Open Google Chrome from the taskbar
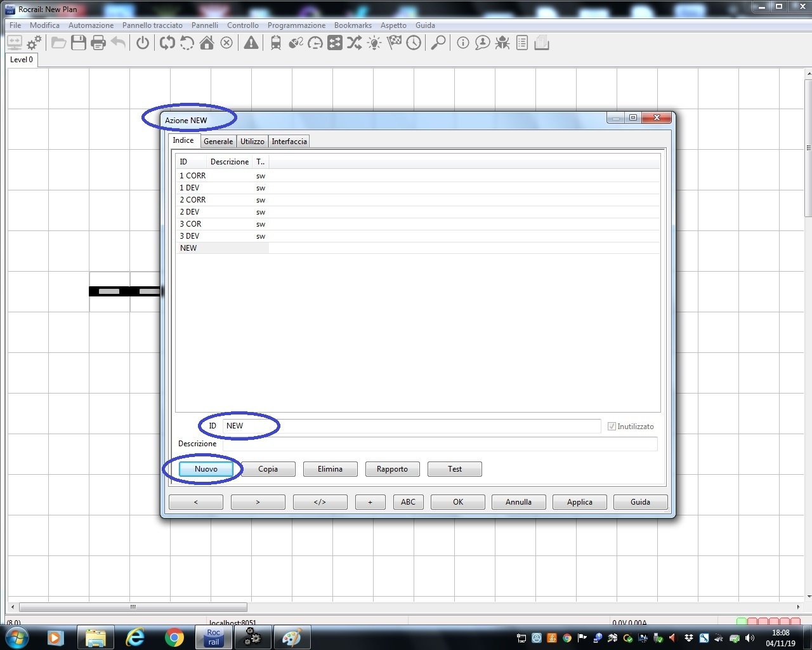The height and width of the screenshot is (650, 812). click(174, 637)
